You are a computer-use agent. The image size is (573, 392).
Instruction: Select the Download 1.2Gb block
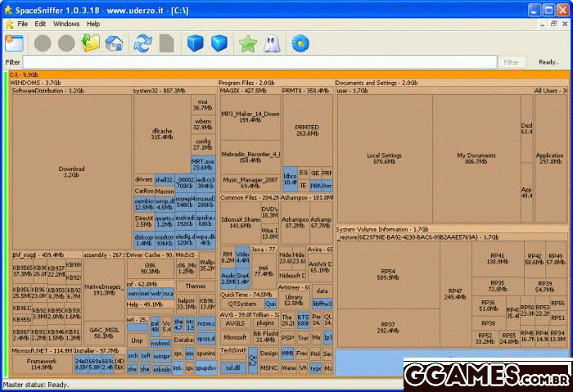(x=72, y=172)
